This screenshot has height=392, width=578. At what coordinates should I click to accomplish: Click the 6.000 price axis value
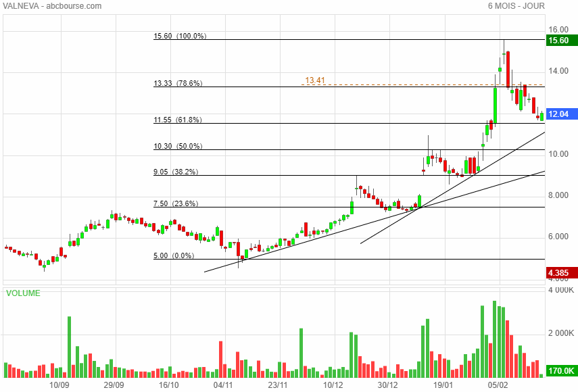coord(558,236)
